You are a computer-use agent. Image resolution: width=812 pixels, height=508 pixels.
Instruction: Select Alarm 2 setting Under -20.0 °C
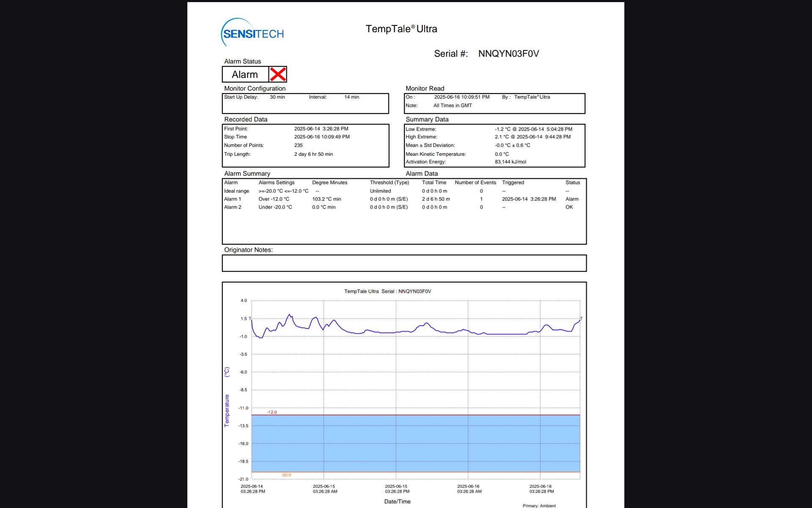pos(275,207)
